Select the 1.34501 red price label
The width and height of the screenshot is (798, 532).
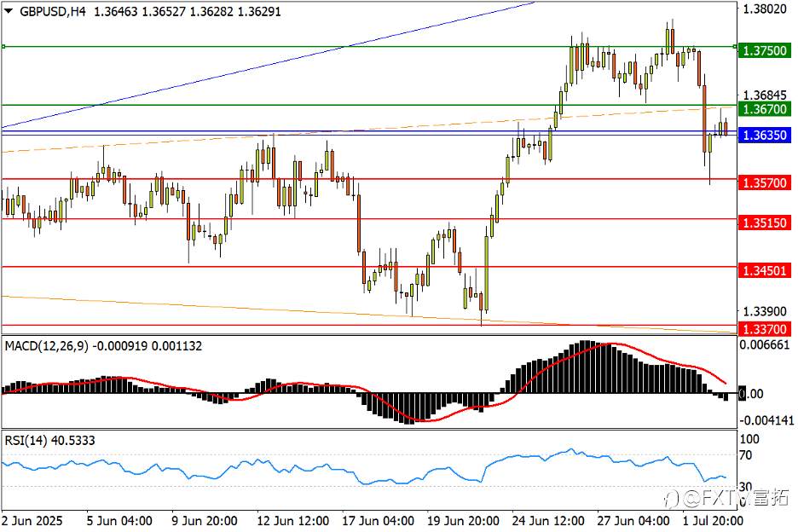tap(765, 270)
